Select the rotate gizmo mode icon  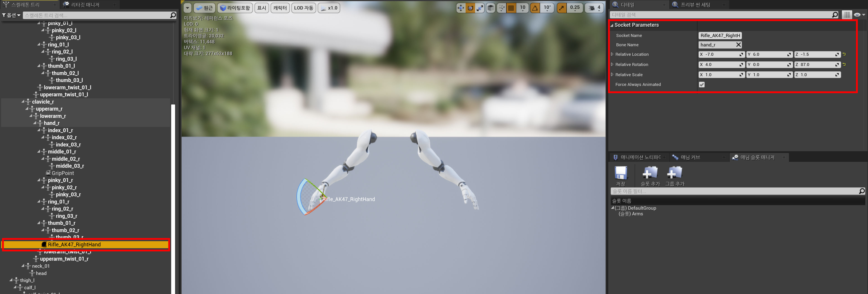470,8
